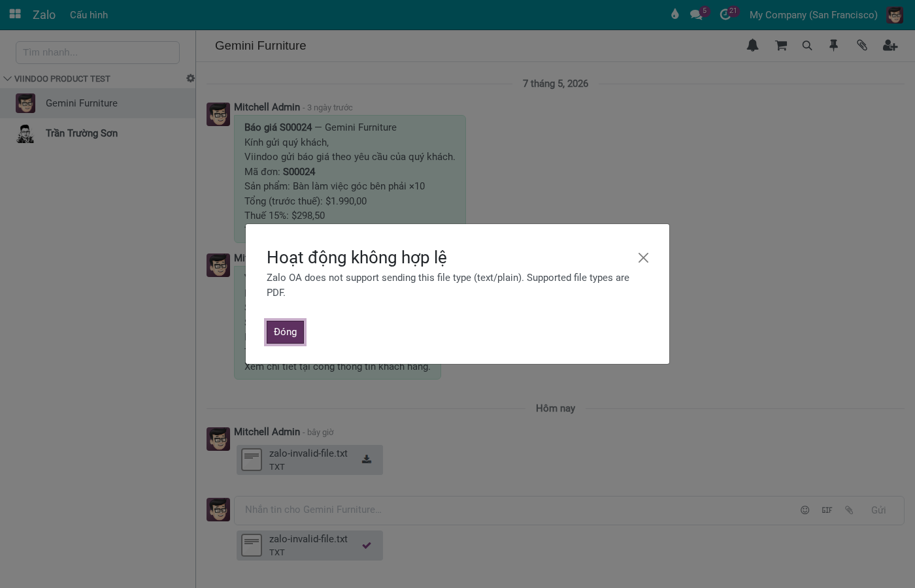Click the user avatar in top bar
915x588 pixels.
tap(895, 14)
